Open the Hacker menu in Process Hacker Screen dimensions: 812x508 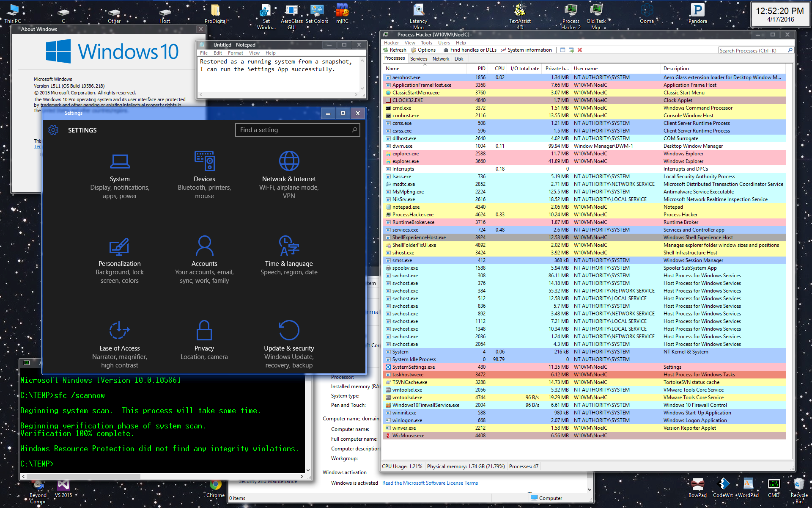click(x=391, y=43)
